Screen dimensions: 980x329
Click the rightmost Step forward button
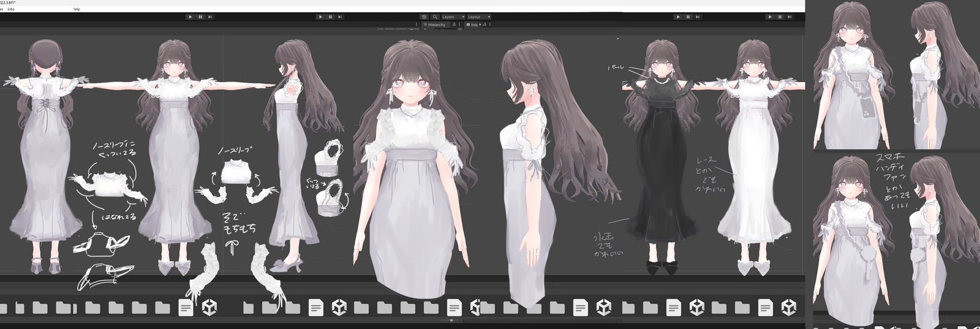(x=790, y=17)
